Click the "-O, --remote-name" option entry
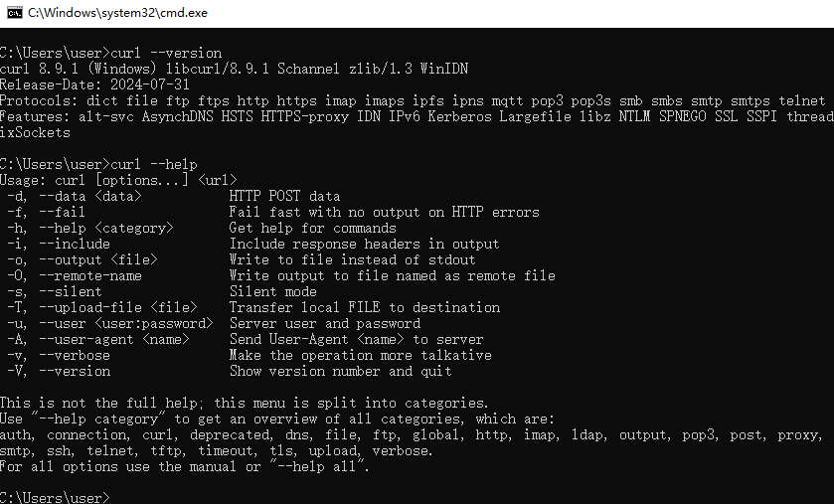 coord(75,275)
